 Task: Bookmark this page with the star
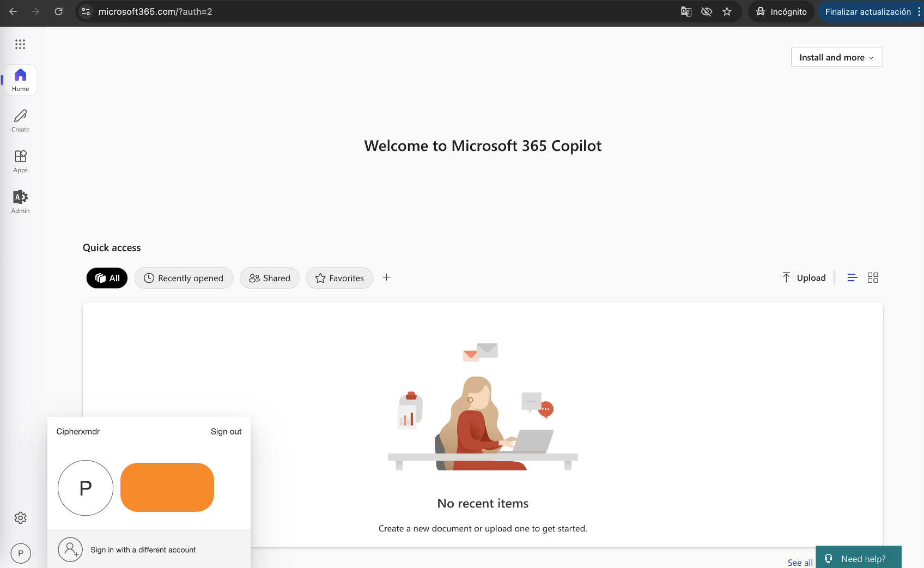[x=727, y=11]
